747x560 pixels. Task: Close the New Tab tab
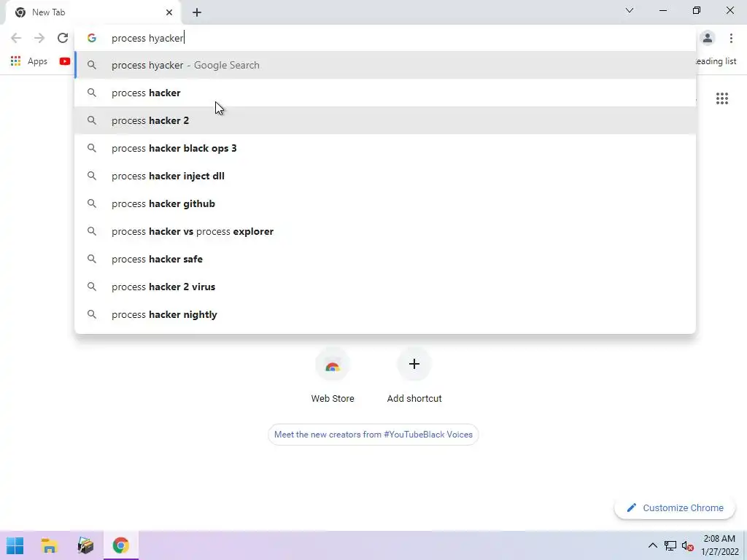click(x=169, y=12)
